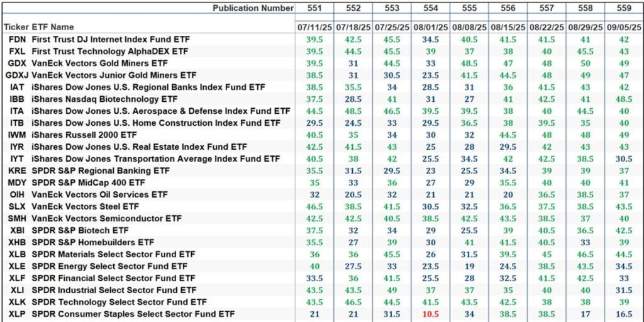Click the red 10.5 value in XLP row
Viewport: 644px width, 322px height.
point(430,314)
